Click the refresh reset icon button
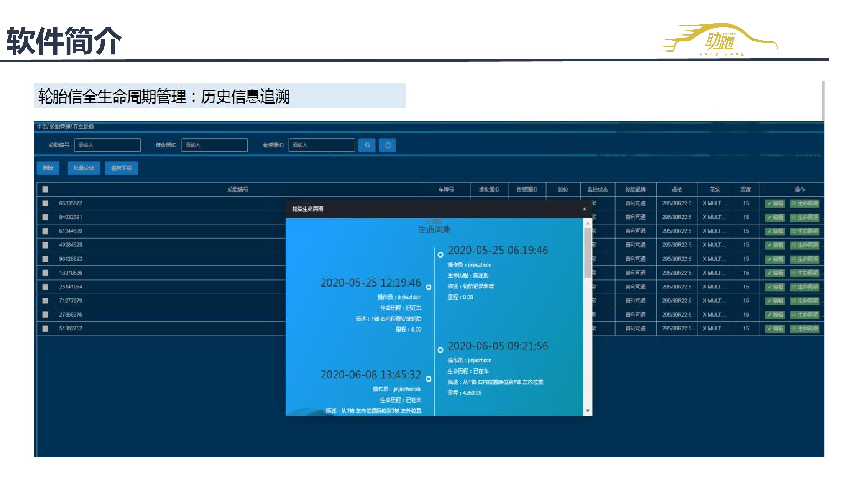 [x=388, y=145]
